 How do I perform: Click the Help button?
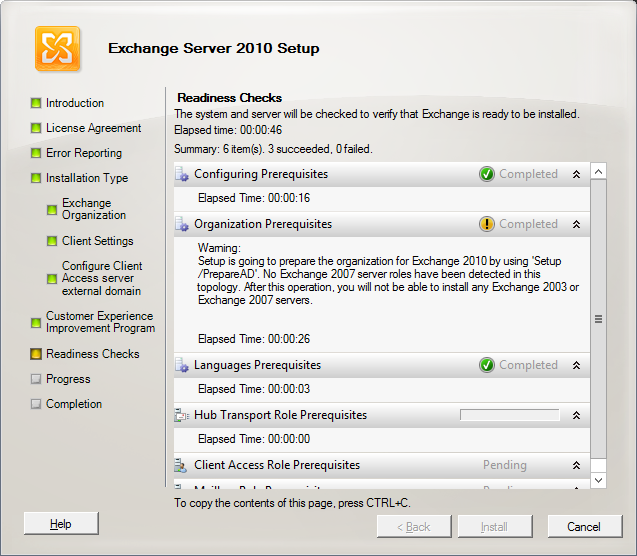(61, 524)
